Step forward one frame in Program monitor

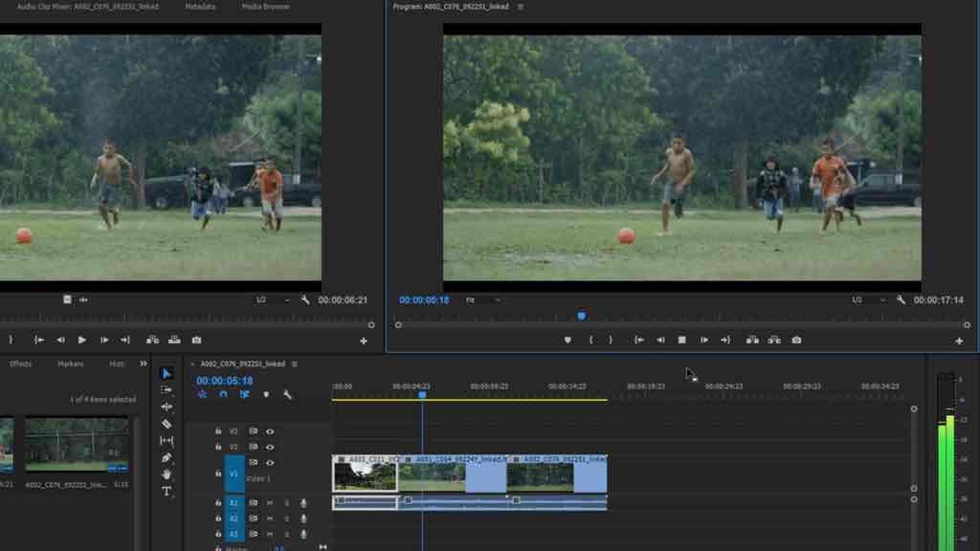pos(704,341)
